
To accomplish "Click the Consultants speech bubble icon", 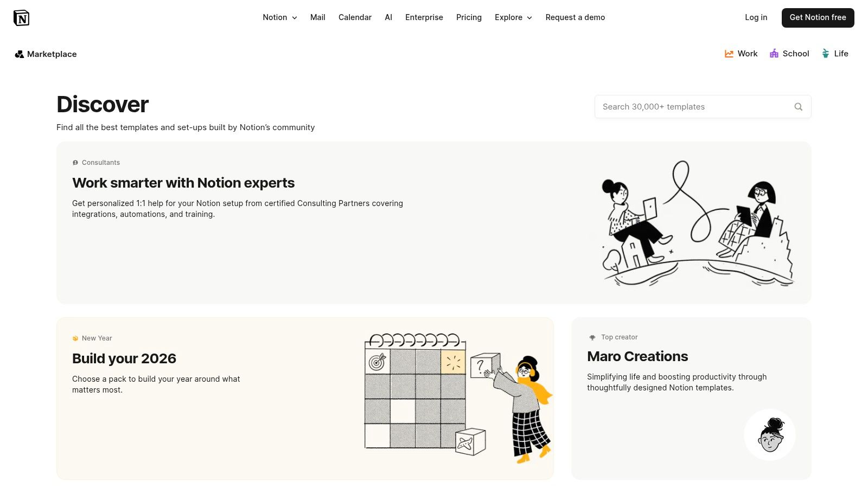I will point(75,162).
